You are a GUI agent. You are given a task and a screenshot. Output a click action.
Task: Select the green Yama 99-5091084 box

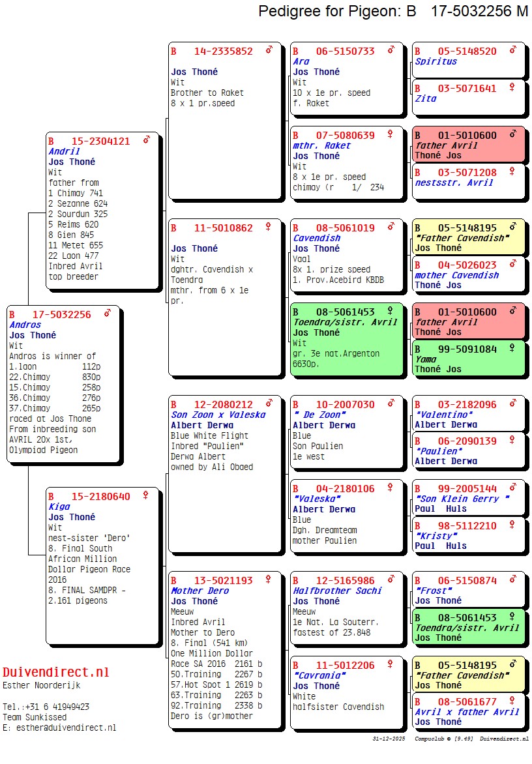click(x=469, y=359)
